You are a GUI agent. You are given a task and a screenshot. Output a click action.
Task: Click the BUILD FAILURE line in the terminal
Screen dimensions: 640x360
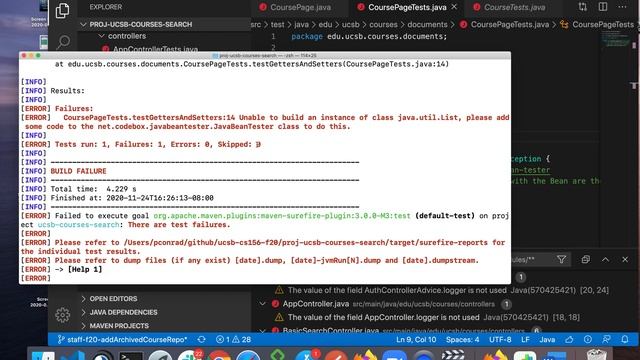(x=78, y=171)
